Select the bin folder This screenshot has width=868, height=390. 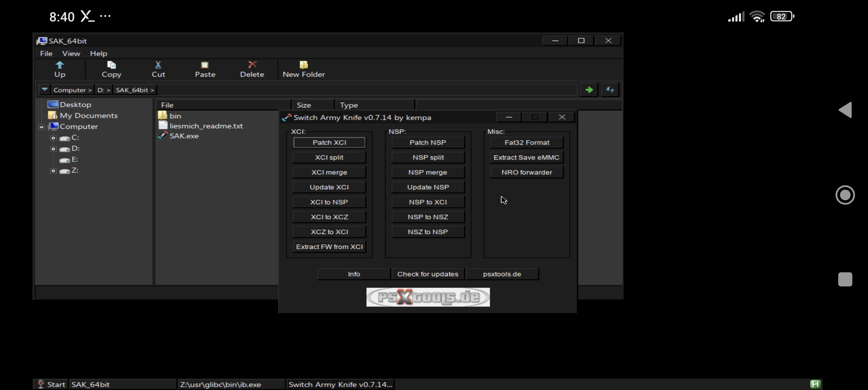pyautogui.click(x=175, y=116)
